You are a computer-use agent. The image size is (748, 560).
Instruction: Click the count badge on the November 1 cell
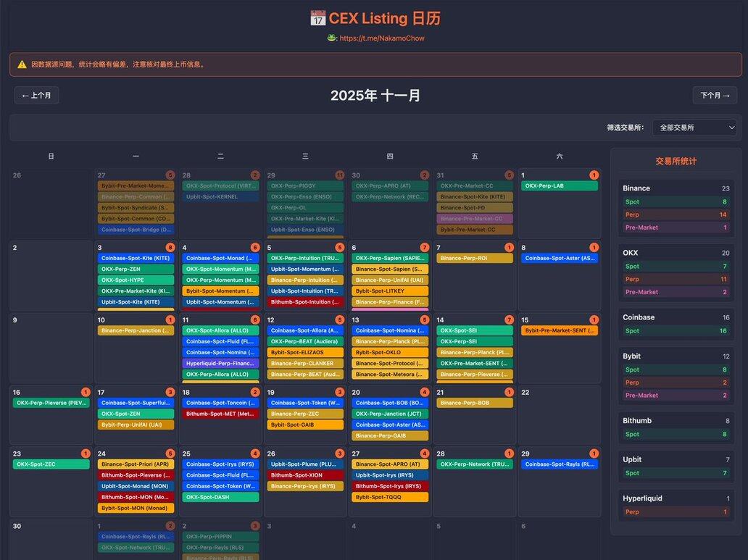[x=594, y=175]
